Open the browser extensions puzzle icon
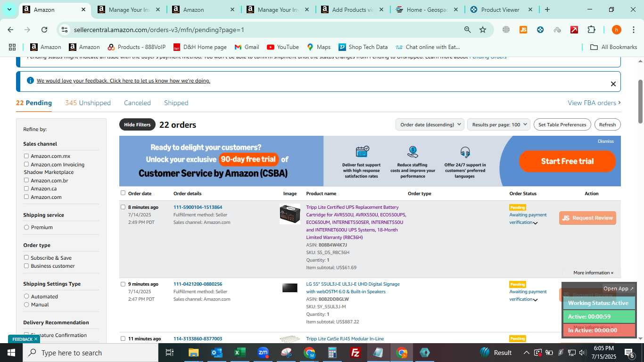 click(591, 30)
